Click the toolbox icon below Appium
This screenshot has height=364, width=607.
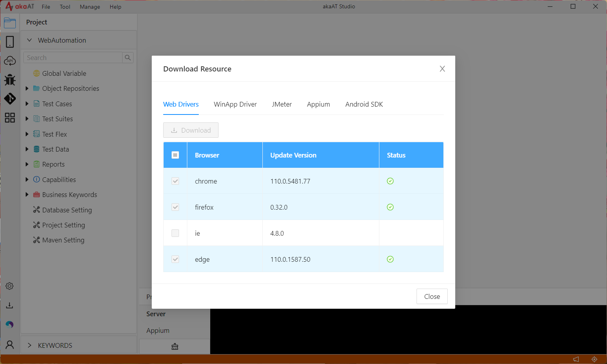(x=175, y=347)
